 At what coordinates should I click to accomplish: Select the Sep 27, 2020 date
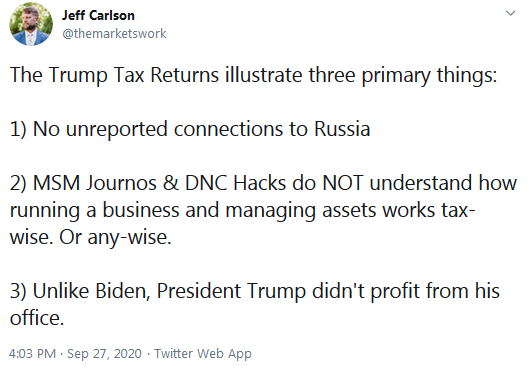104,353
